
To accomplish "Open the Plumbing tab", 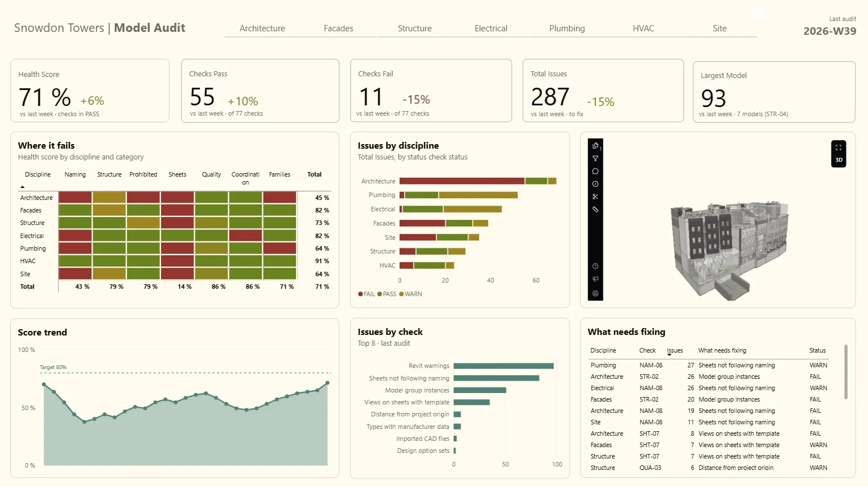I will [x=567, y=28].
